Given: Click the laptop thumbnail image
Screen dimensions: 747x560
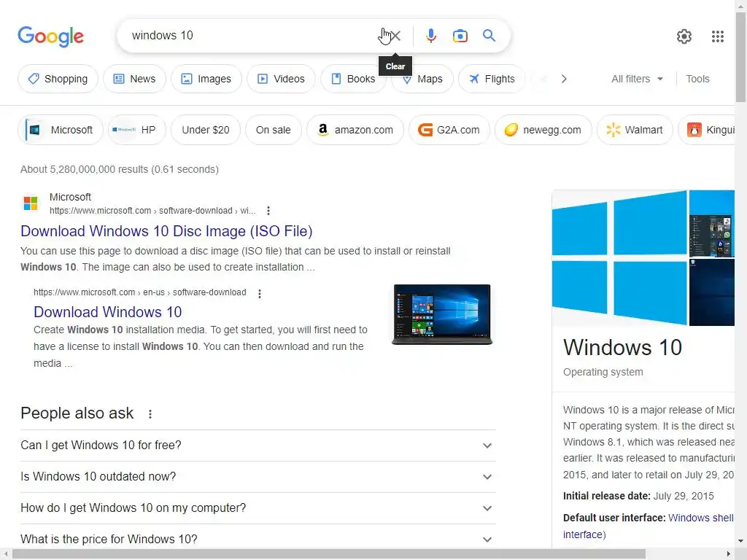Looking at the screenshot, I should 442,314.
